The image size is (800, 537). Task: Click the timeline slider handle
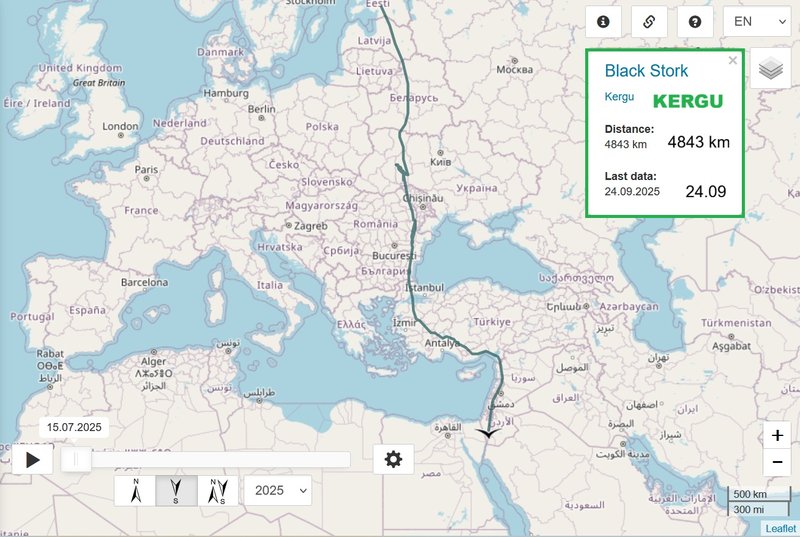tap(76, 459)
